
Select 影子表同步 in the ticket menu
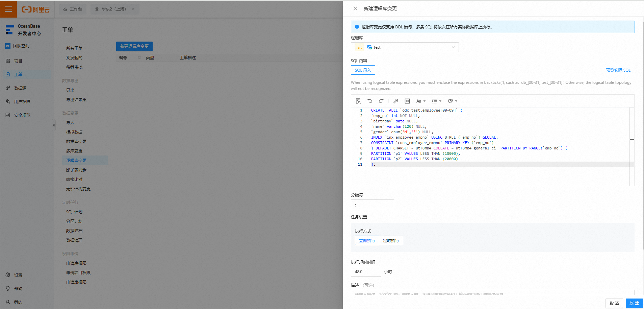point(76,170)
